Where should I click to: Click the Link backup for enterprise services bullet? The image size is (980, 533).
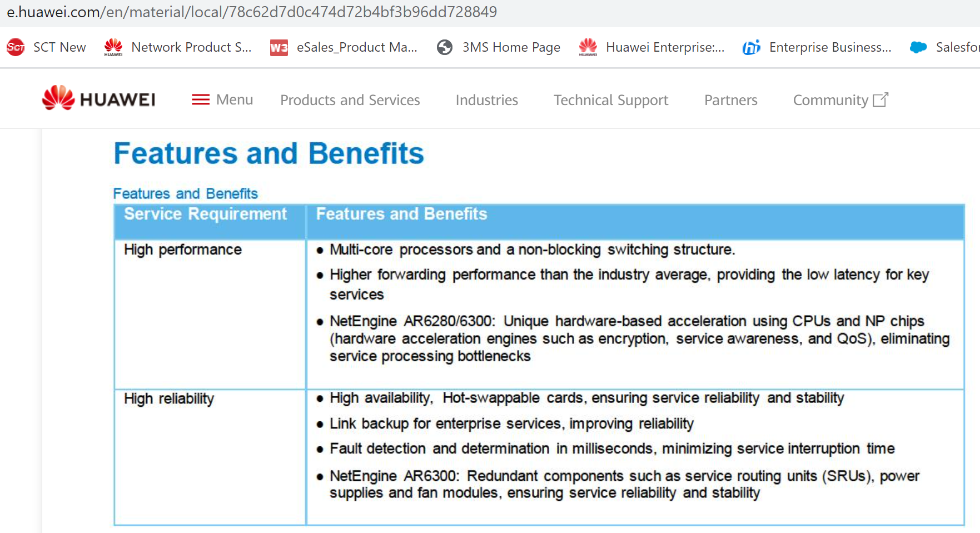click(511, 424)
